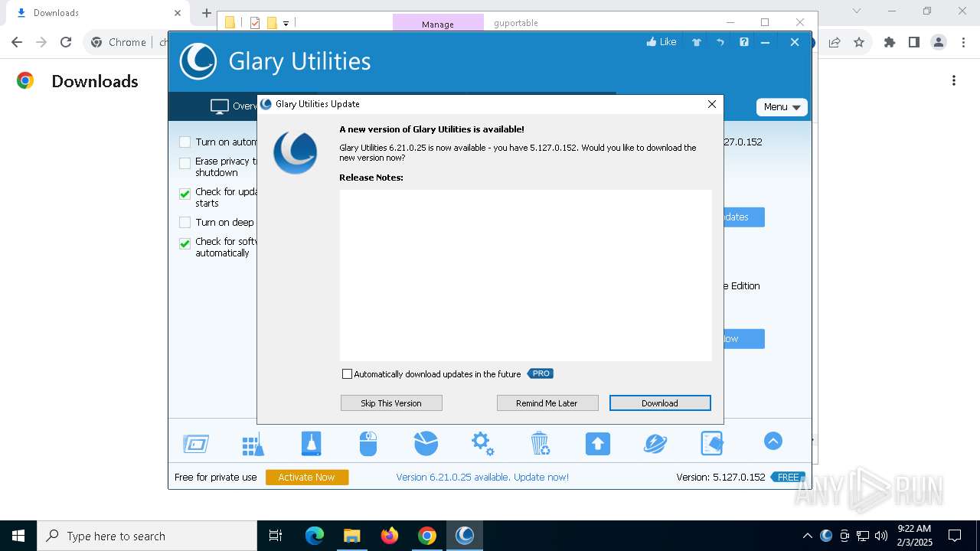
Task: Open the Startup Manager tool icon
Action: coord(196,444)
